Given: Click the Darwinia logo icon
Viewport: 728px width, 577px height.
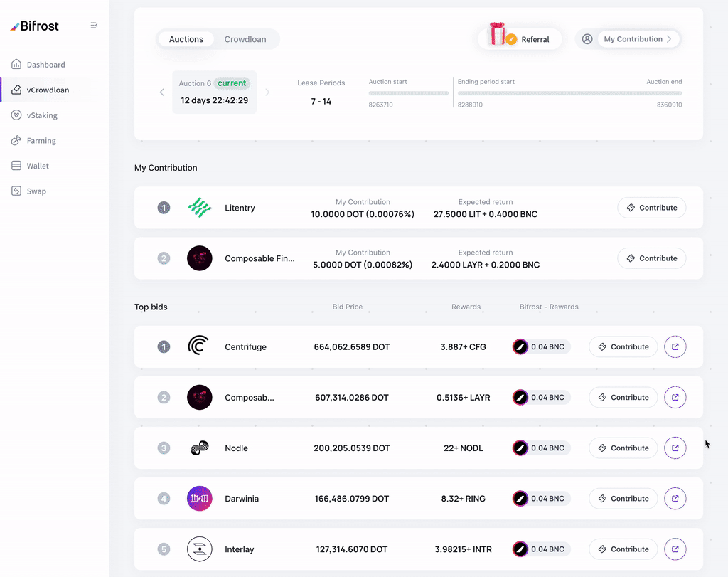Looking at the screenshot, I should point(200,499).
